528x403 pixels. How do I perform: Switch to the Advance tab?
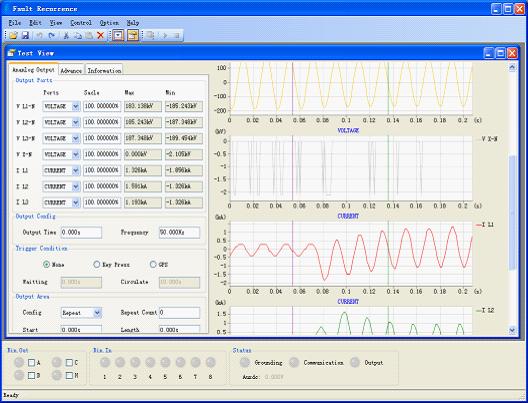[71, 70]
